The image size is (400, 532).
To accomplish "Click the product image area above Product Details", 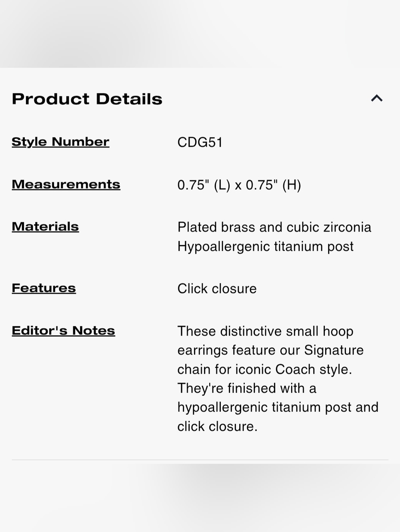I will pyautogui.click(x=200, y=34).
